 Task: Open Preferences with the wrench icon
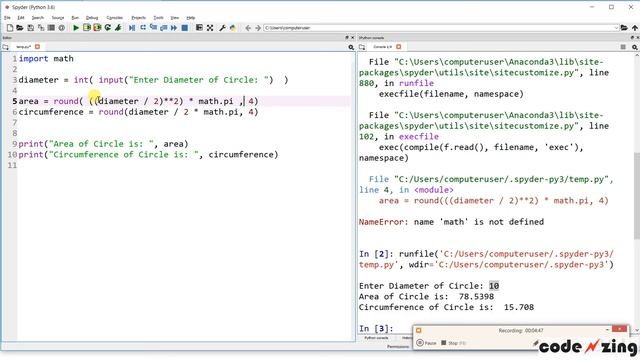[x=222, y=28]
